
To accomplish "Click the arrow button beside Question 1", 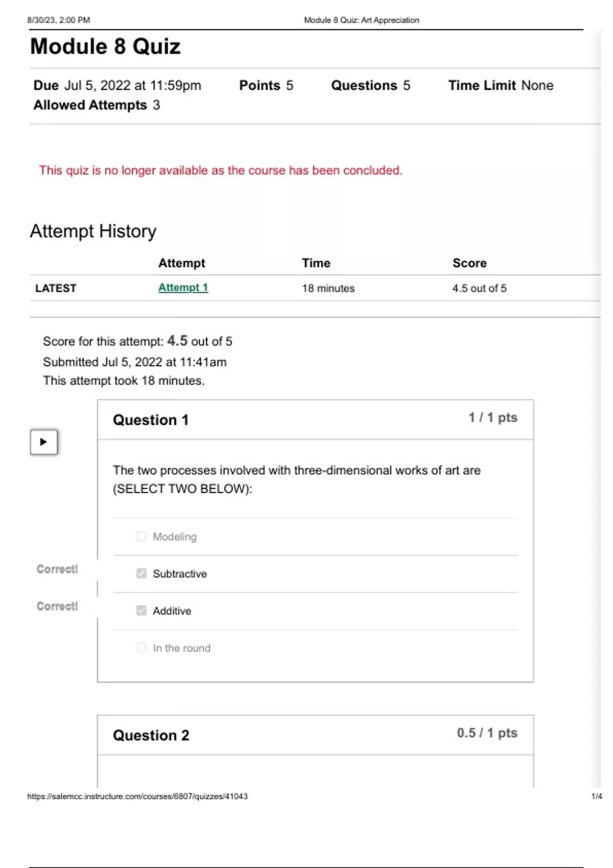I will tap(43, 442).
